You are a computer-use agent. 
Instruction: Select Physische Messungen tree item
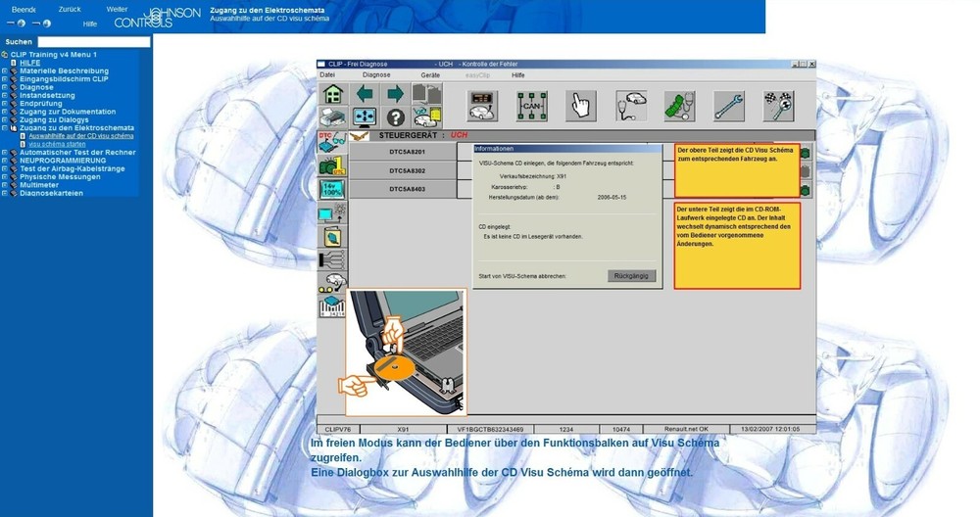[60, 176]
